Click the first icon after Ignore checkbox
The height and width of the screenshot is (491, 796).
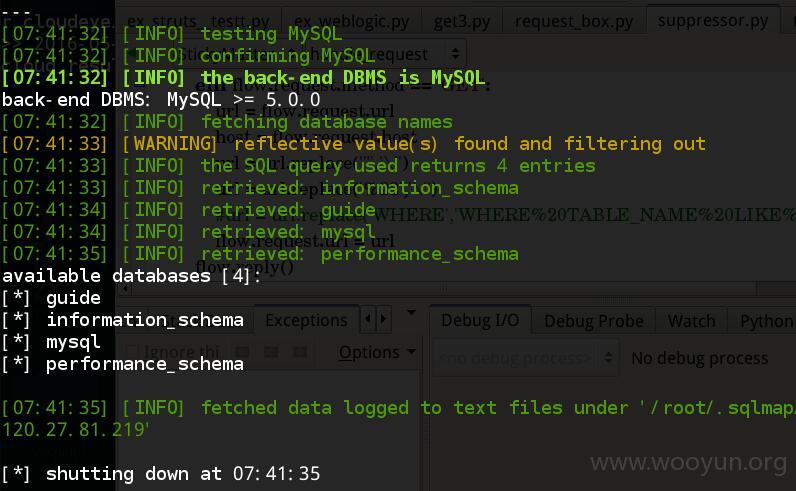click(242, 351)
